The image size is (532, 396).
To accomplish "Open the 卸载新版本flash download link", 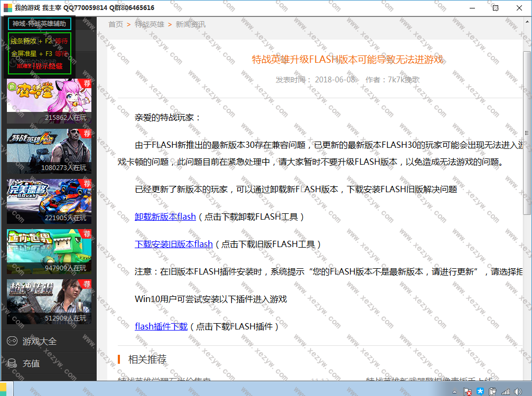I will coord(165,216).
